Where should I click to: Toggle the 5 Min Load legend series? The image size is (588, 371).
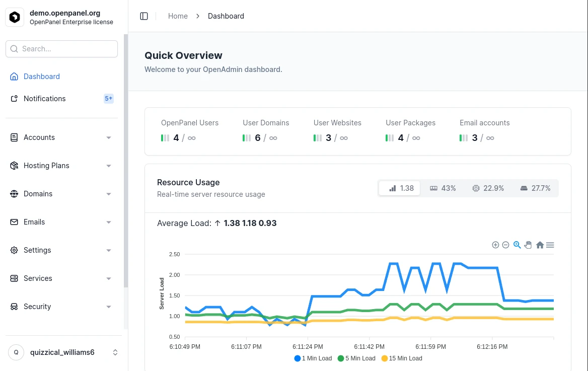point(356,358)
